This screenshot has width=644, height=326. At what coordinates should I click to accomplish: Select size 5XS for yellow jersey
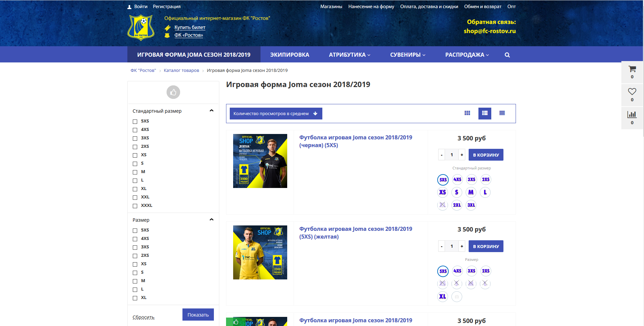coord(443,271)
